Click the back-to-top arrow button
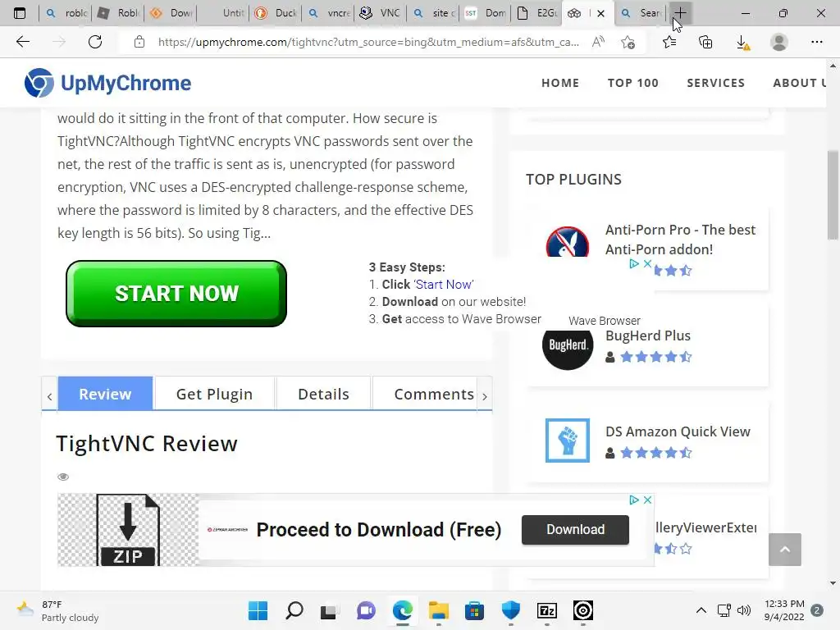Screen dimensions: 840x630 [x=785, y=550]
